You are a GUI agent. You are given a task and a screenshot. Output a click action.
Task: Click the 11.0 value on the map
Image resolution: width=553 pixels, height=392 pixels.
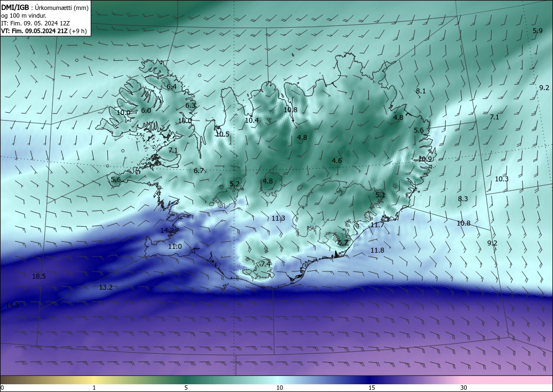click(175, 247)
